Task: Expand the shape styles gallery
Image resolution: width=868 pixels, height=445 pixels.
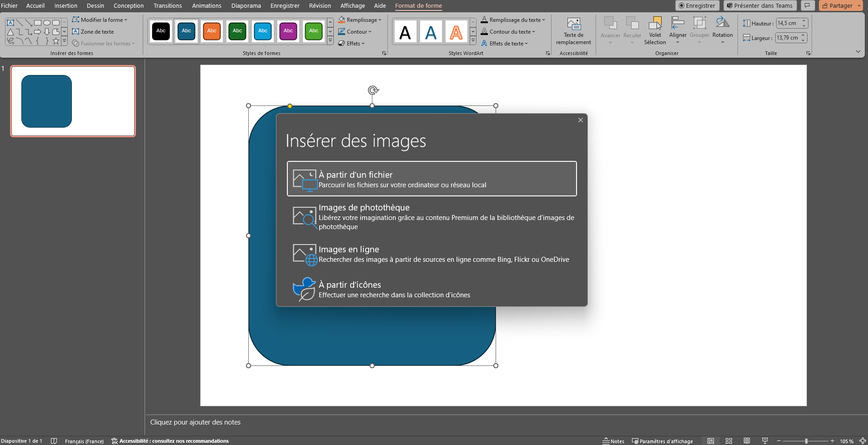Action: (x=330, y=41)
